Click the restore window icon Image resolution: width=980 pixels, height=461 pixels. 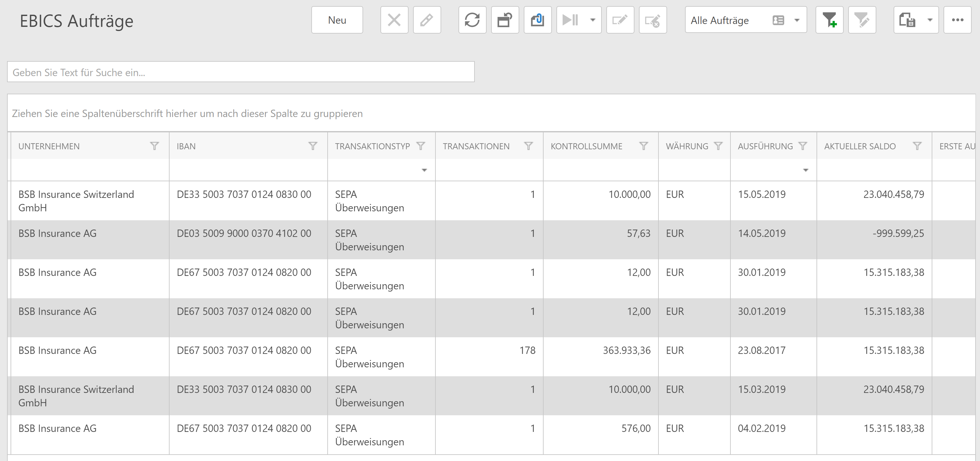505,20
